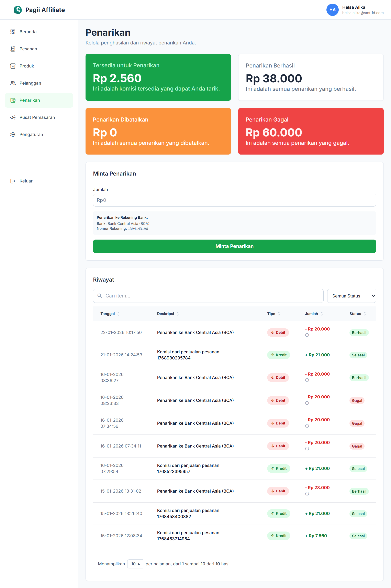Click the info icon beside the first Rp 20.000 debit
Viewport: 391px width, 588px height.
pos(307,335)
